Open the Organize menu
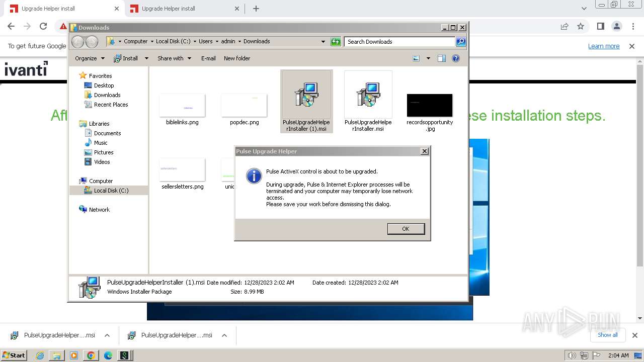The image size is (644, 362). tap(90, 58)
